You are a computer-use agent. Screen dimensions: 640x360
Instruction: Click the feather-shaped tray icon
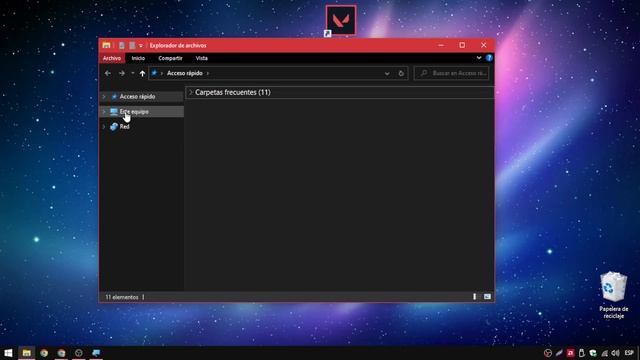559,353
